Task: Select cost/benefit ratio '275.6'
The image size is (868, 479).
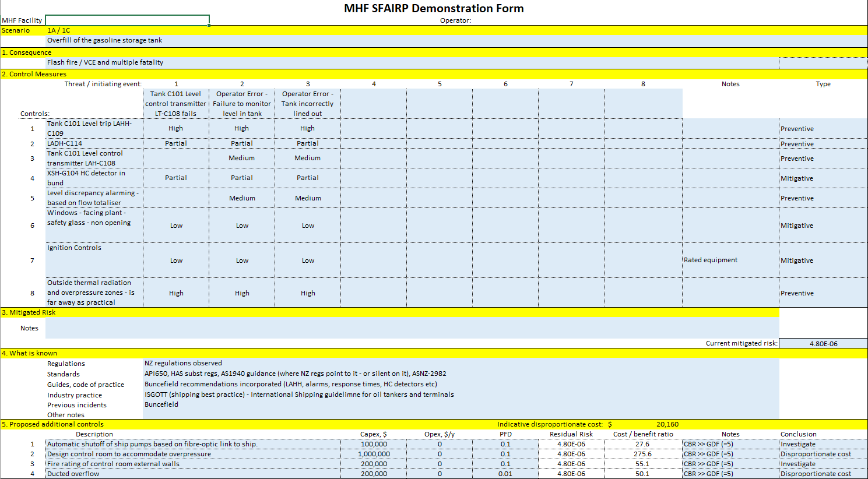Action: (x=642, y=454)
